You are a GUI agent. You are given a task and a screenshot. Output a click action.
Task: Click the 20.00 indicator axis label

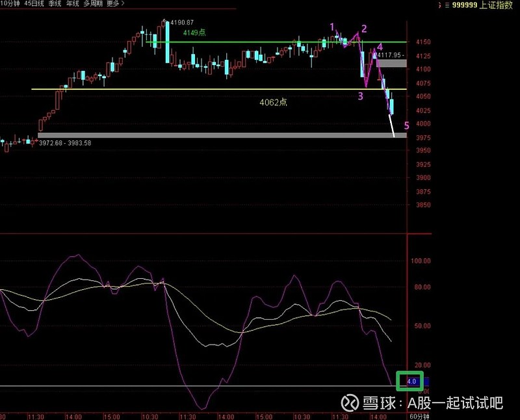422,365
